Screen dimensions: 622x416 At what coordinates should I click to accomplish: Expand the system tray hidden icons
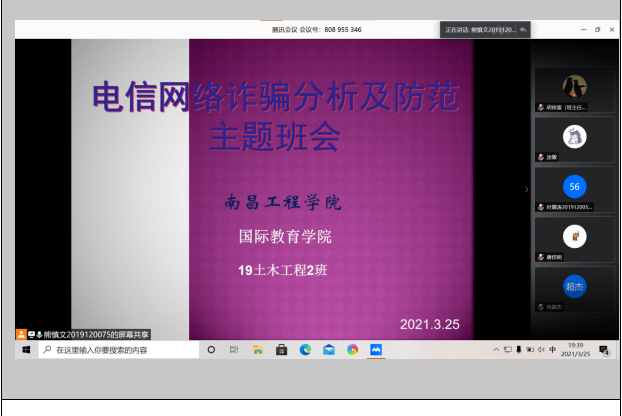point(496,350)
